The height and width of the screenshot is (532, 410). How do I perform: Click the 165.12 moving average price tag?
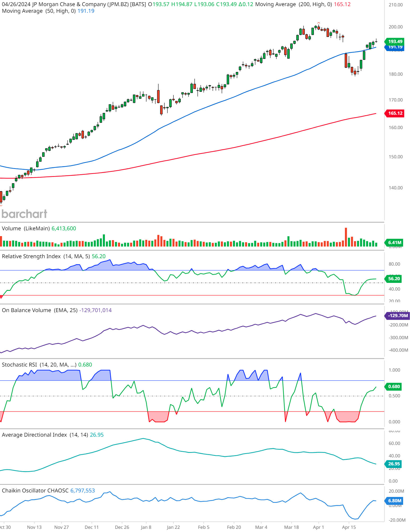(x=395, y=113)
